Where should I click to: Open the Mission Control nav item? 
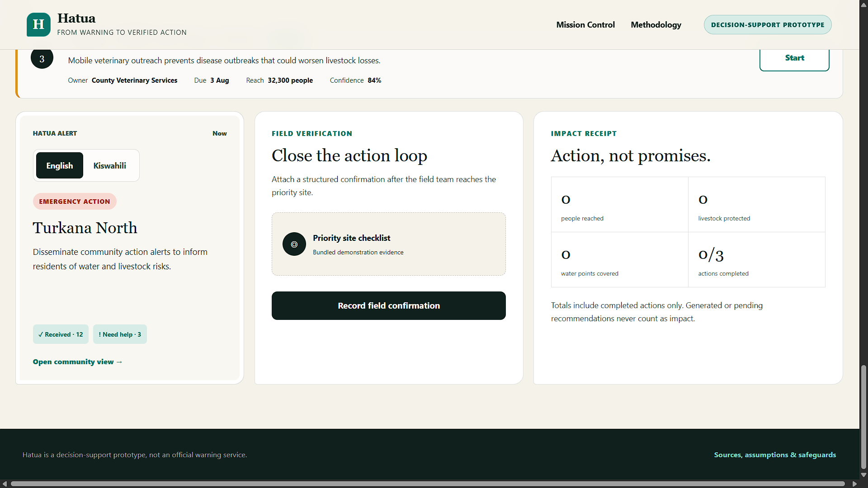pyautogui.click(x=585, y=25)
